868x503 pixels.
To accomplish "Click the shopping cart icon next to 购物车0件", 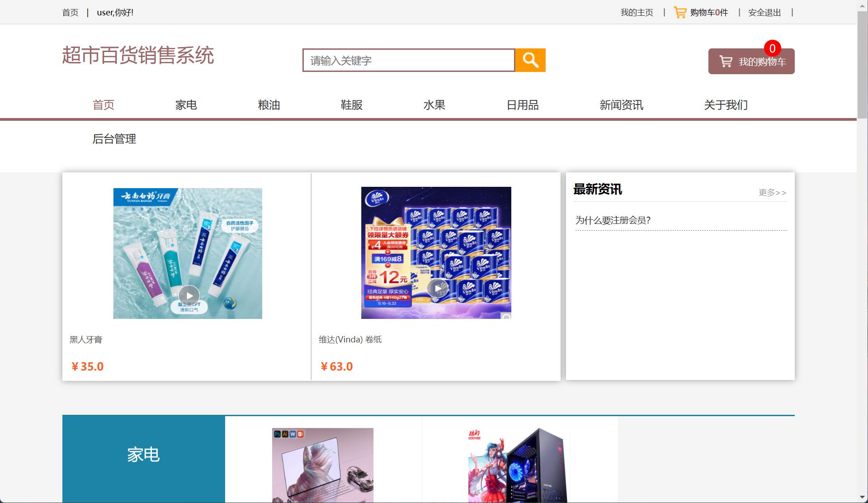I will 680,12.
